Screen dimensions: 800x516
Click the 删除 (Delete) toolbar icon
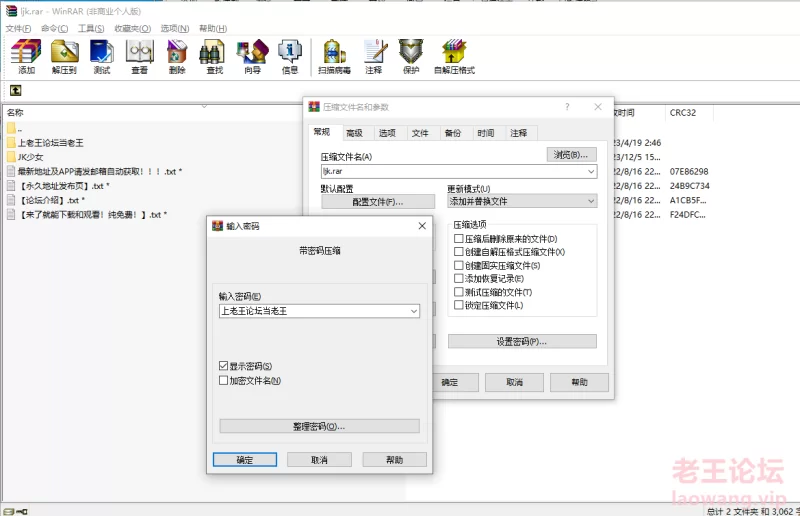pyautogui.click(x=177, y=57)
